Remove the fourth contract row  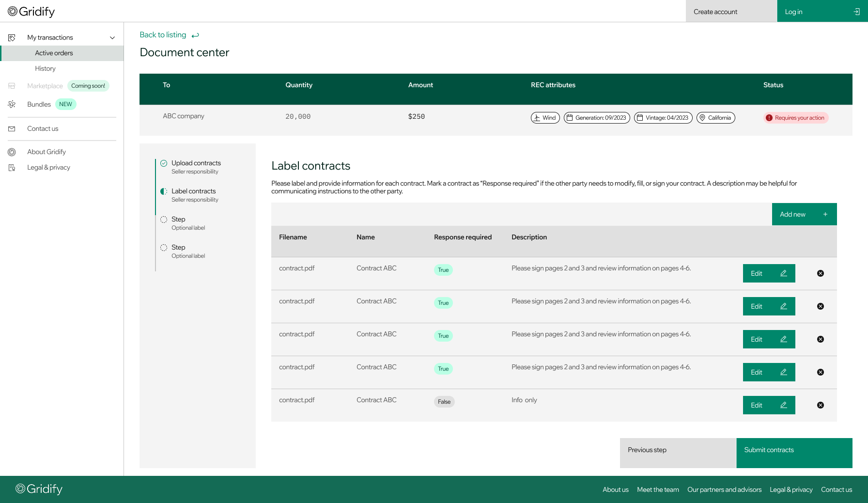[821, 372]
